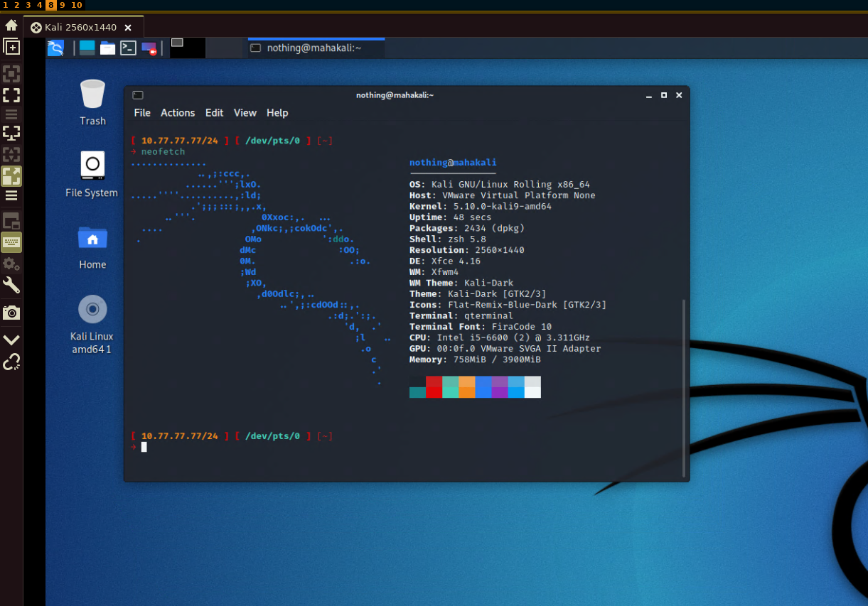Take a screenshot with the camera icon
Screen dimensions: 868x606
[x=11, y=313]
